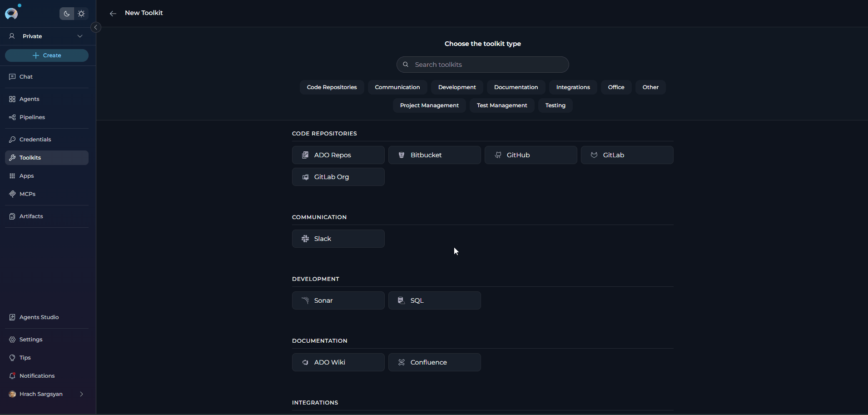Image resolution: width=868 pixels, height=415 pixels.
Task: Filter toolkits by Project Management
Action: 429,105
